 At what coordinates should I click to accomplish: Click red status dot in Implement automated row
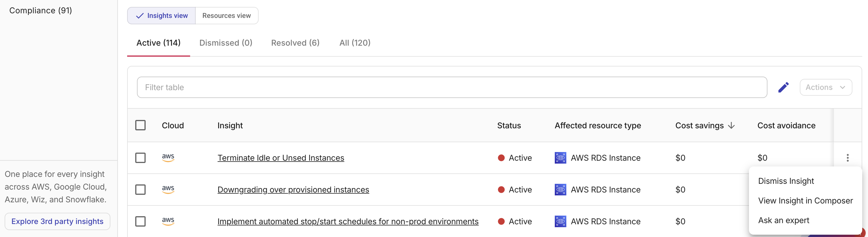tap(501, 221)
